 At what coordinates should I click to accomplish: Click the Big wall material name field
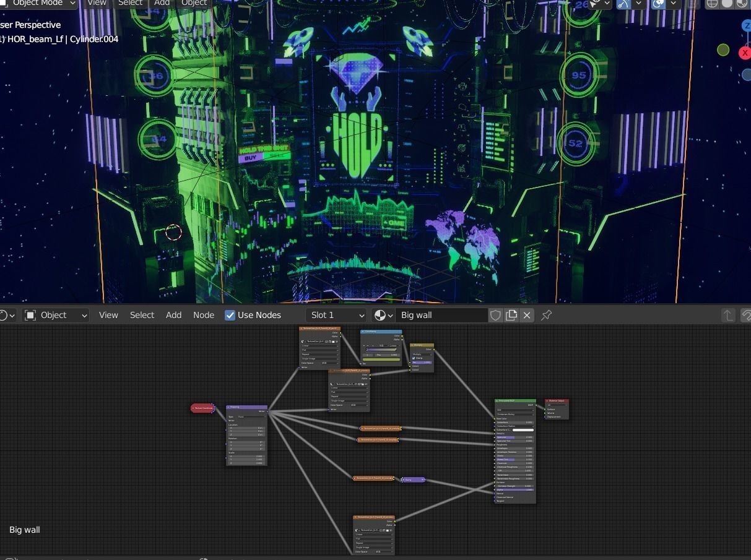click(x=442, y=315)
